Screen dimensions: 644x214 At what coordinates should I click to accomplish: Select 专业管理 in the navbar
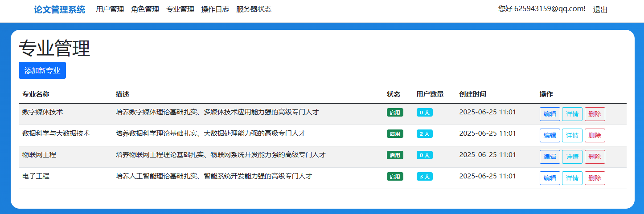[x=180, y=9]
